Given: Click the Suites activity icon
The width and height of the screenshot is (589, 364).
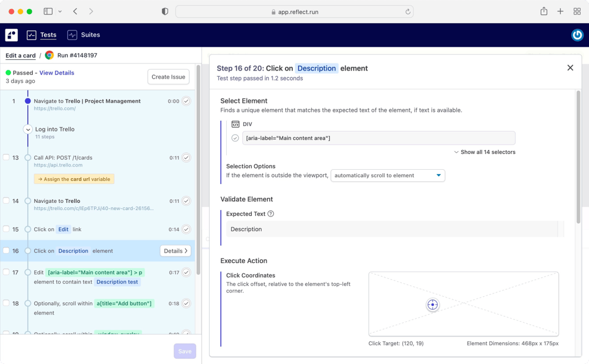Looking at the screenshot, I should [72, 35].
